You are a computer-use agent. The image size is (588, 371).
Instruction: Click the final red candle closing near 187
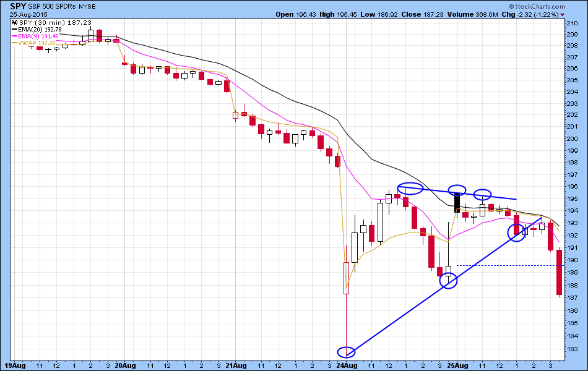coord(559,273)
